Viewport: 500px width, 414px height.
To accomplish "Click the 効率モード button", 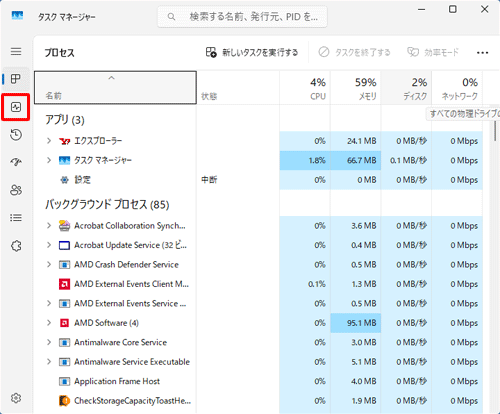I will (x=433, y=52).
